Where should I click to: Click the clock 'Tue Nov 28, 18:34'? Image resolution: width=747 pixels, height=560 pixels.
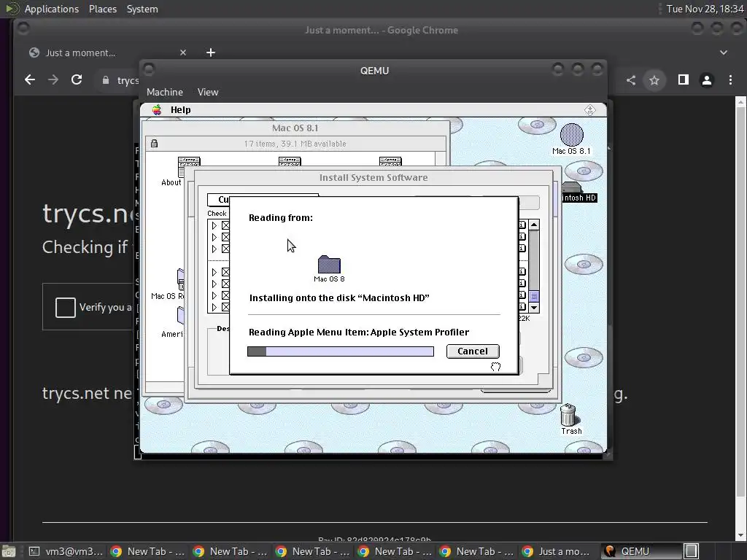(x=705, y=9)
